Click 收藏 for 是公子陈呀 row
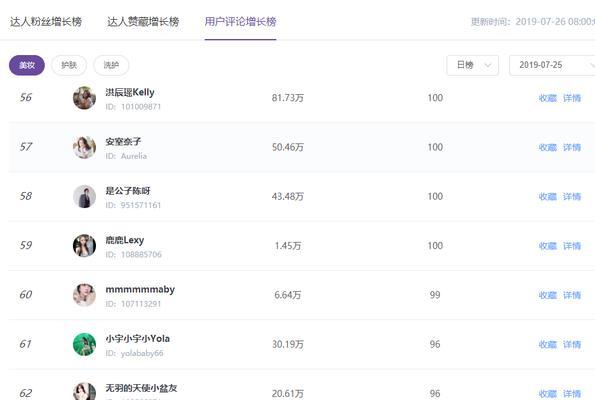Viewport: 595px width, 400px height. coord(548,197)
